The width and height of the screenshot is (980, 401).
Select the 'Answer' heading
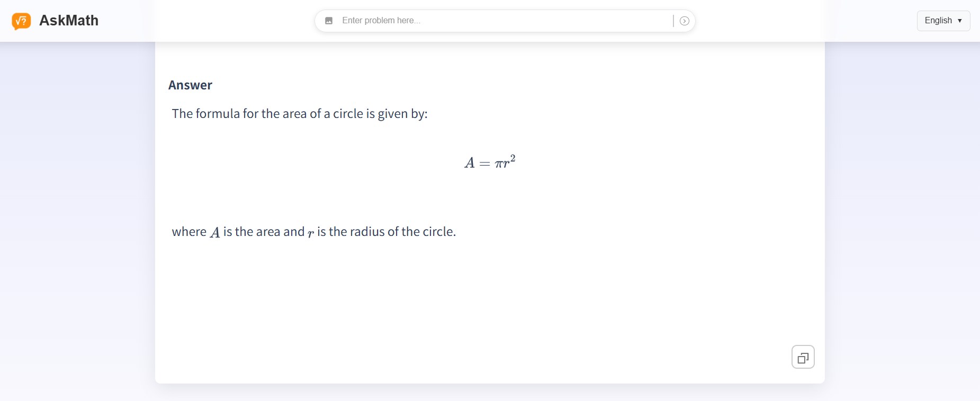click(190, 85)
